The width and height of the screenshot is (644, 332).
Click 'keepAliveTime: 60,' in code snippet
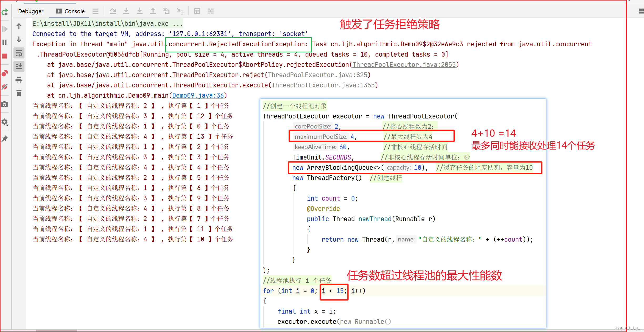(322, 147)
